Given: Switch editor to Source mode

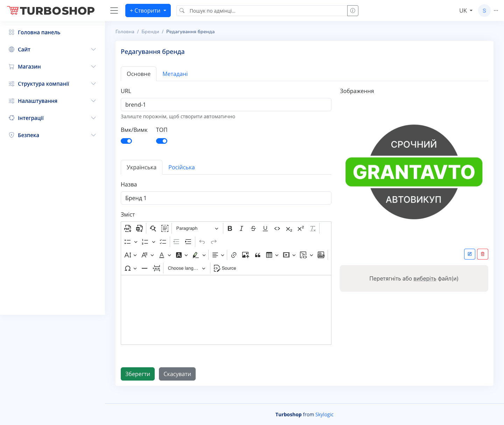Looking at the screenshot, I should (x=225, y=268).
